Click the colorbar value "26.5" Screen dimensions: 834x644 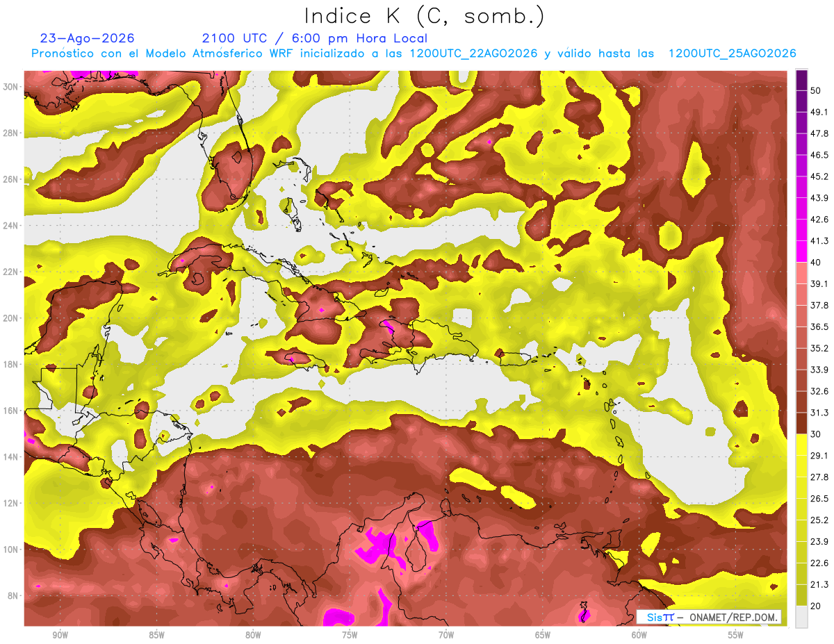[819, 499]
